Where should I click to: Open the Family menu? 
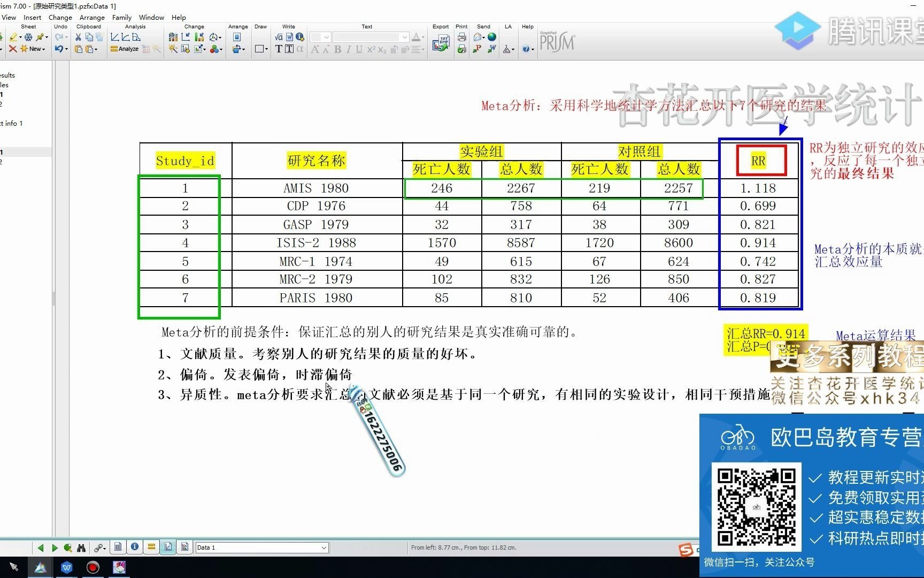point(122,17)
